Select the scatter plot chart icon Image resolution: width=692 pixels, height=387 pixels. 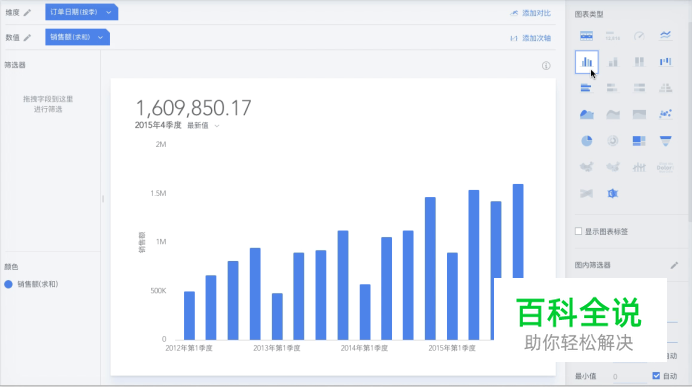tap(666, 114)
